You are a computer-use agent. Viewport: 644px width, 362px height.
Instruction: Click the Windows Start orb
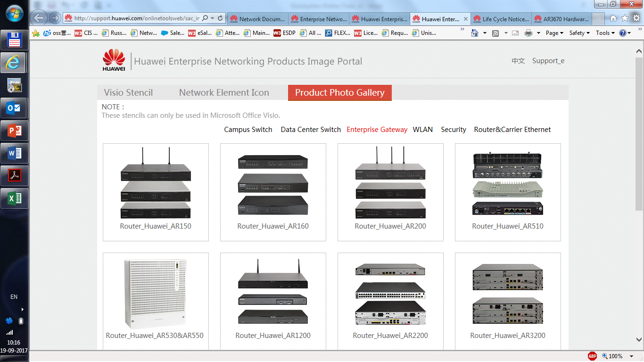click(x=14, y=14)
